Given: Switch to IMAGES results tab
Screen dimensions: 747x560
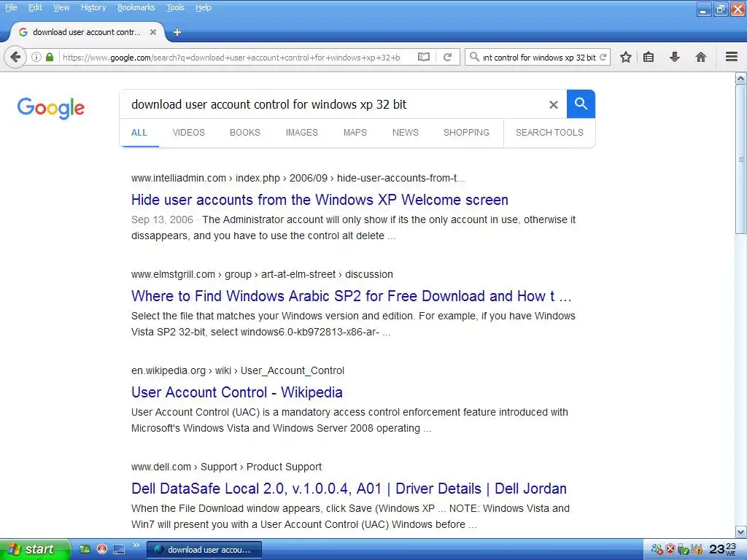Looking at the screenshot, I should [x=301, y=133].
